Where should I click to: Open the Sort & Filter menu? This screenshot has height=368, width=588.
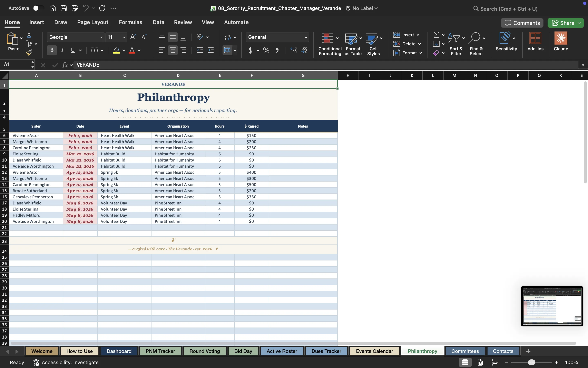(x=456, y=44)
